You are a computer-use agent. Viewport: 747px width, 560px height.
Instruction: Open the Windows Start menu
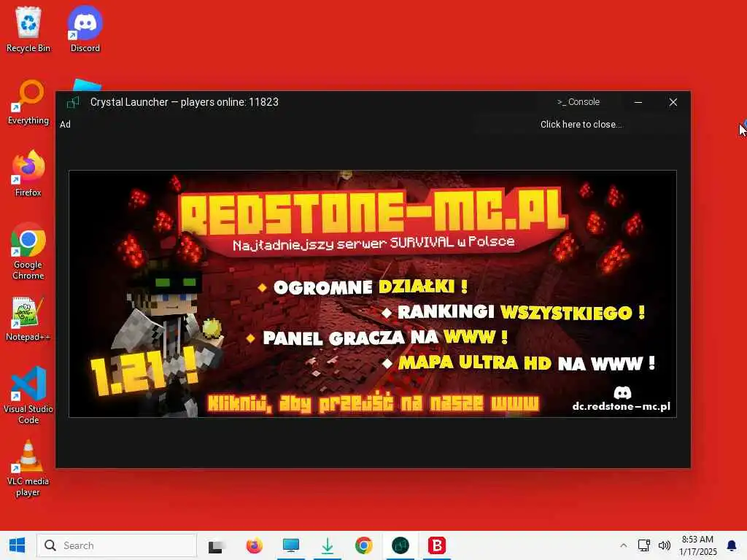click(18, 545)
